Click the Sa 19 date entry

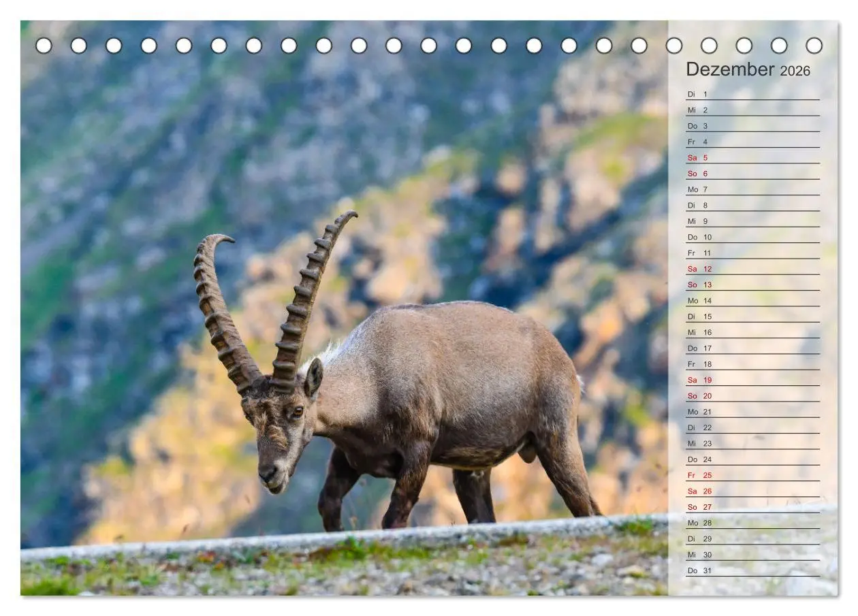pos(752,380)
